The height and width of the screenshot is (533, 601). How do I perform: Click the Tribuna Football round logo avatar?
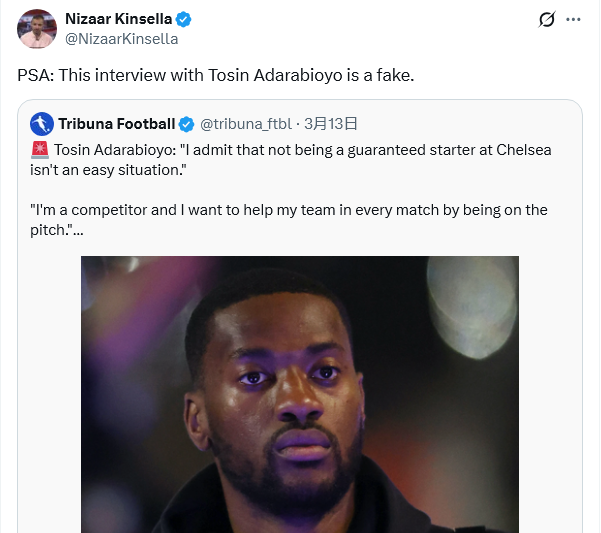coord(41,124)
